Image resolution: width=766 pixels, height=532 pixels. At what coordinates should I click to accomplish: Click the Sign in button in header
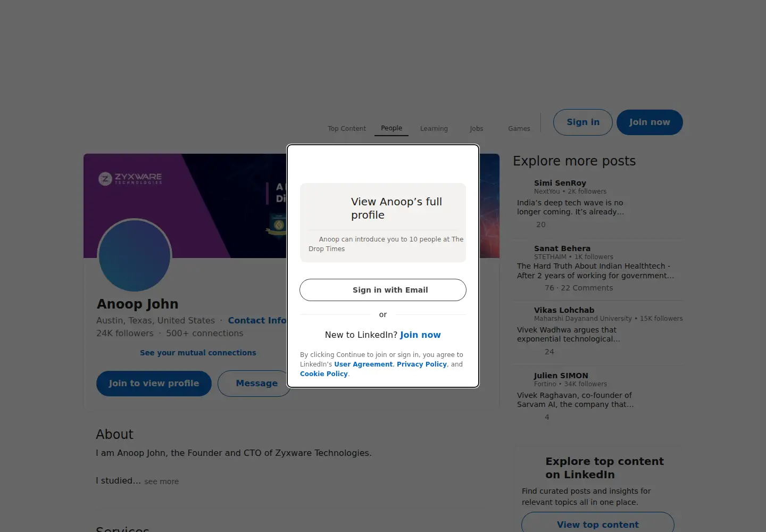[583, 122]
